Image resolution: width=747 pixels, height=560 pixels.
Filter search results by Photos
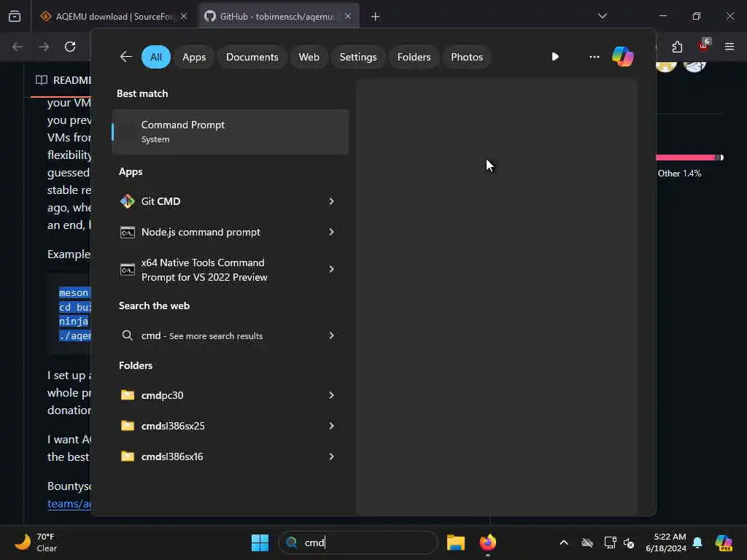pyautogui.click(x=466, y=57)
